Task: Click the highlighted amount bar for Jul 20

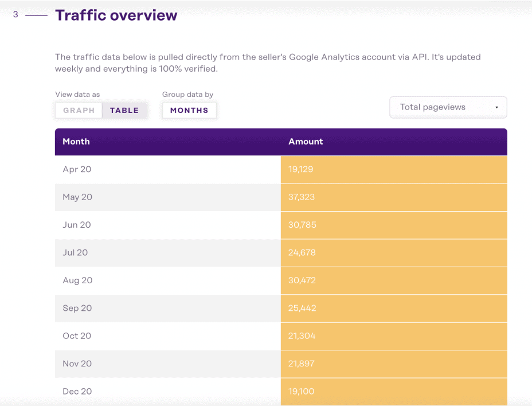Action: pyautogui.click(x=393, y=253)
